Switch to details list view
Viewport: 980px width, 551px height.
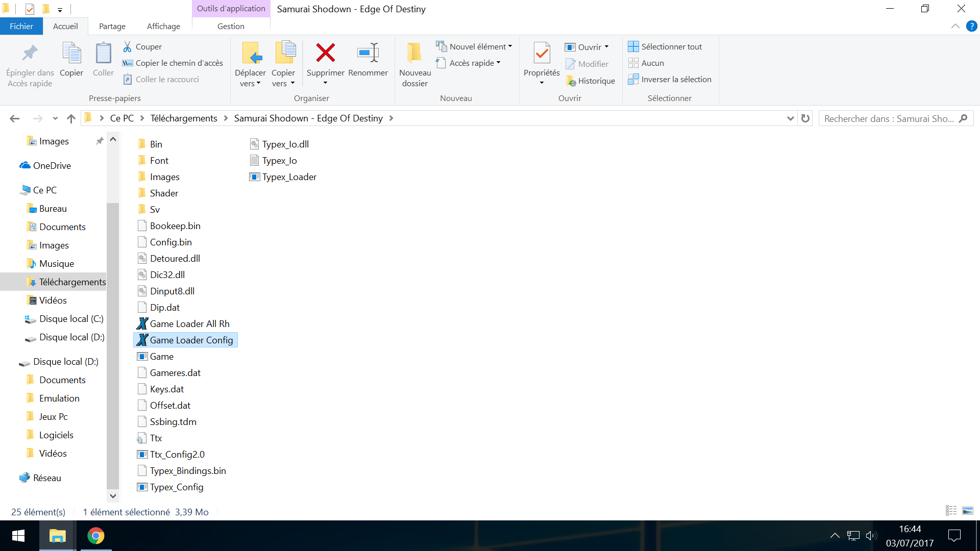951,511
